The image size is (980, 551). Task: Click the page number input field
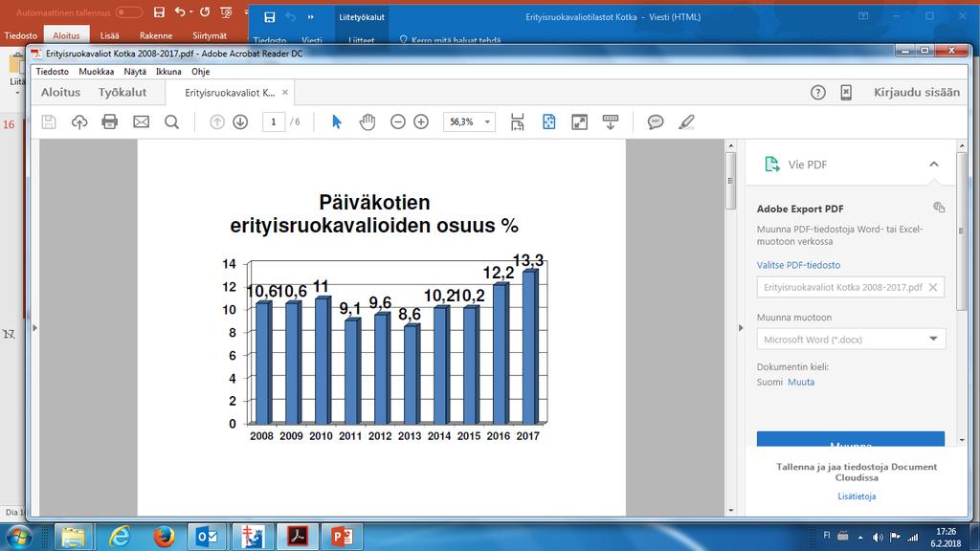[273, 121]
